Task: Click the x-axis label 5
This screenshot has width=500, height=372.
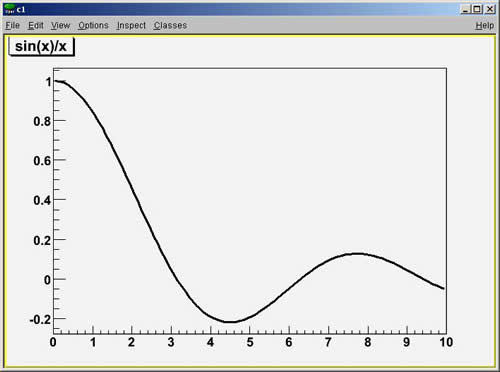Action: 250,342
